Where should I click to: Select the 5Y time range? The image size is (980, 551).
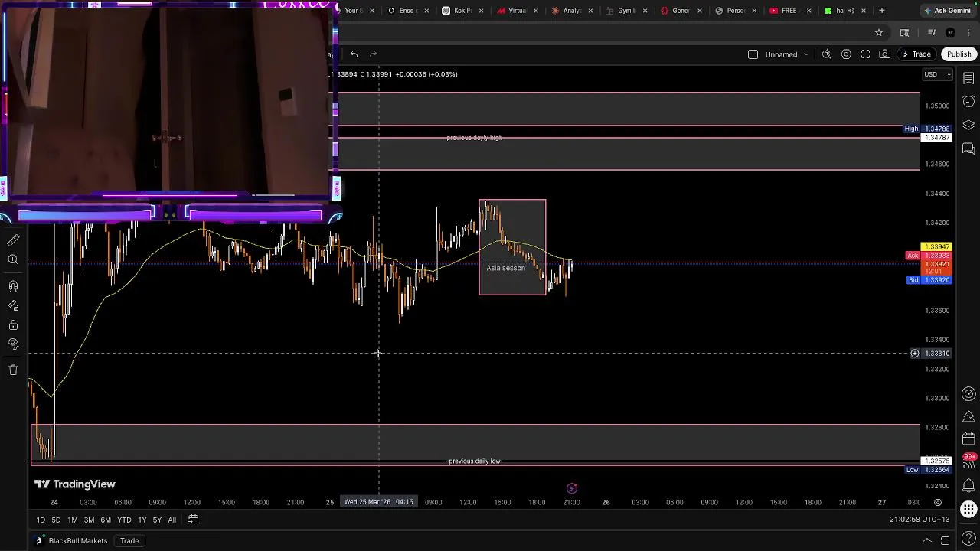pos(157,520)
